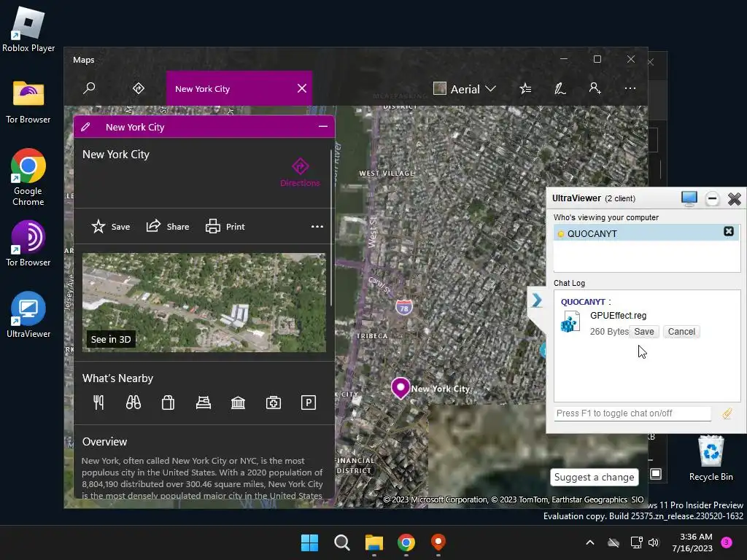Open Saved places favorites icon
The image size is (747, 560).
coord(525,88)
